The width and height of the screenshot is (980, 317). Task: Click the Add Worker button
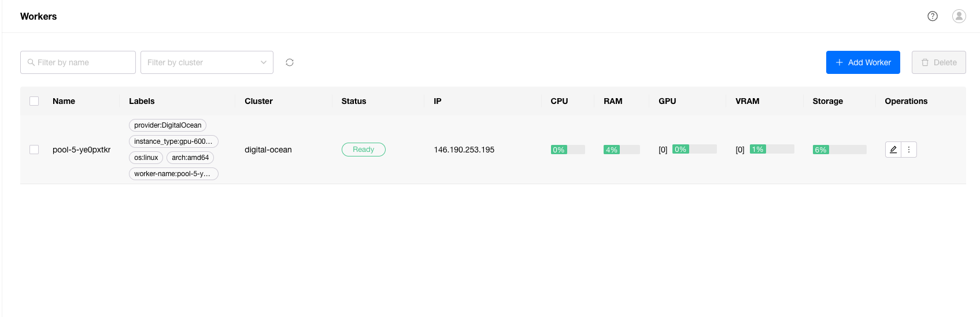click(863, 62)
